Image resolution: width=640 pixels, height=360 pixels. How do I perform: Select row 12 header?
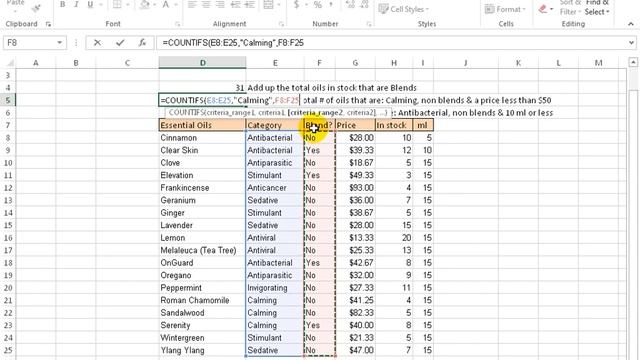[8, 188]
